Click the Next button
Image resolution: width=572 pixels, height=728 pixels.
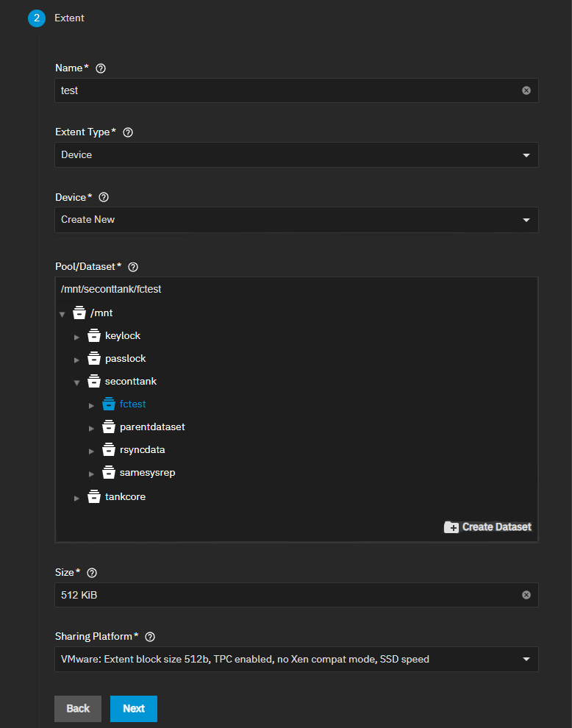[x=134, y=709]
